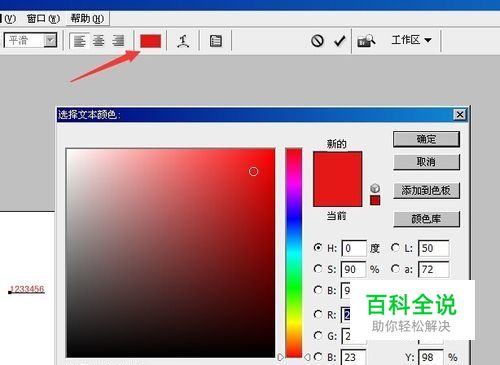Click the L value input field
Viewport: 500px width, 365px height.
click(434, 248)
